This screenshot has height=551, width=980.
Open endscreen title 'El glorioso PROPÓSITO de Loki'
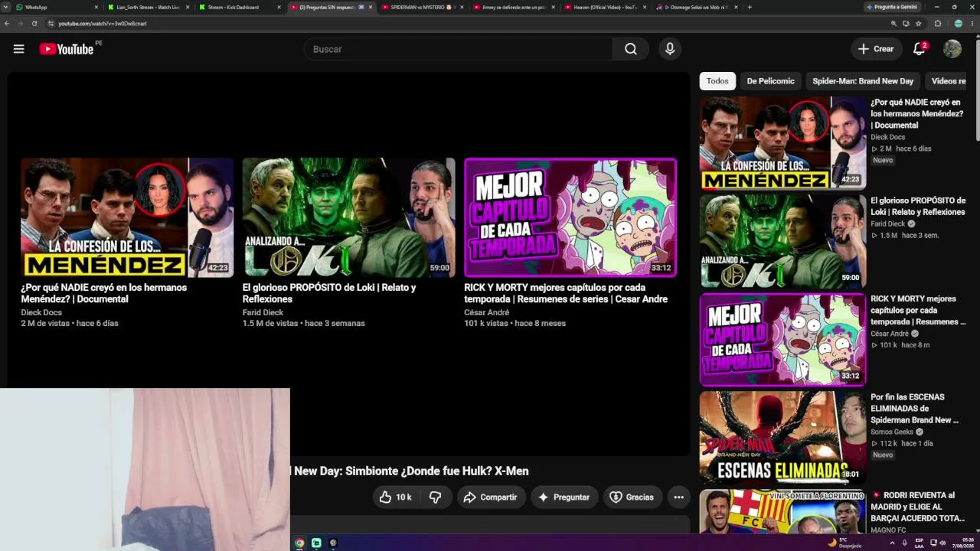tap(329, 293)
